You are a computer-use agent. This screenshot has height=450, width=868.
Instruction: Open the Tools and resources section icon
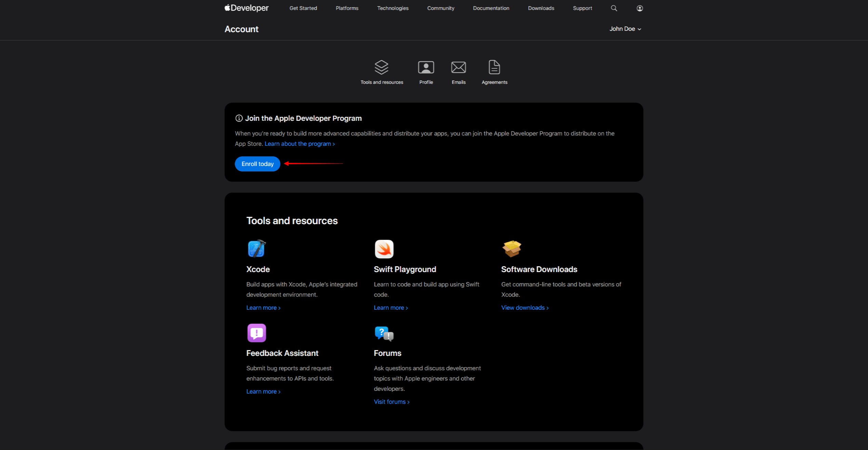click(382, 67)
